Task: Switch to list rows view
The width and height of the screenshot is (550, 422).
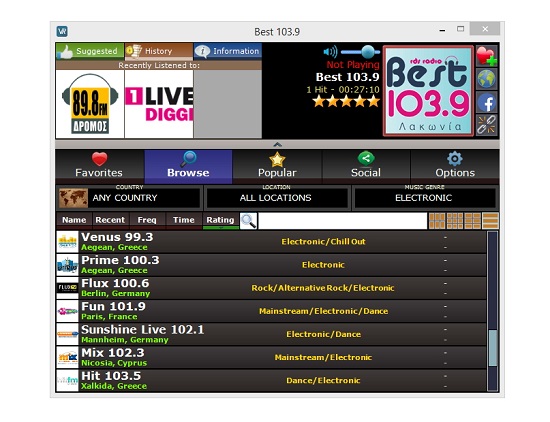Action: point(490,221)
